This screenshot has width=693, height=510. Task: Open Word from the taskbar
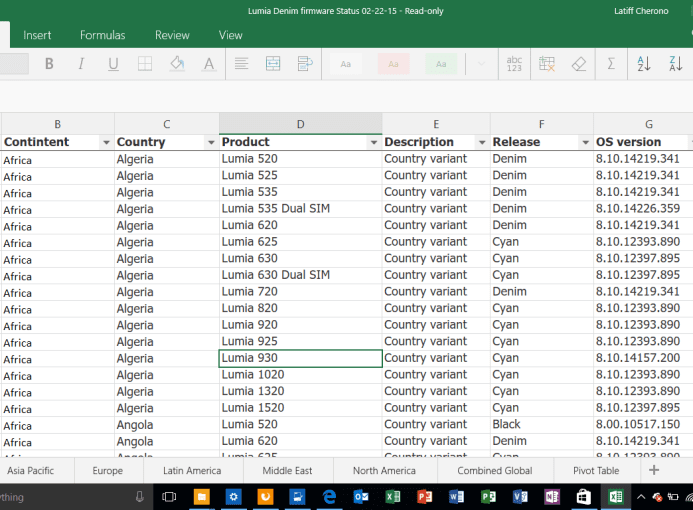click(x=457, y=497)
